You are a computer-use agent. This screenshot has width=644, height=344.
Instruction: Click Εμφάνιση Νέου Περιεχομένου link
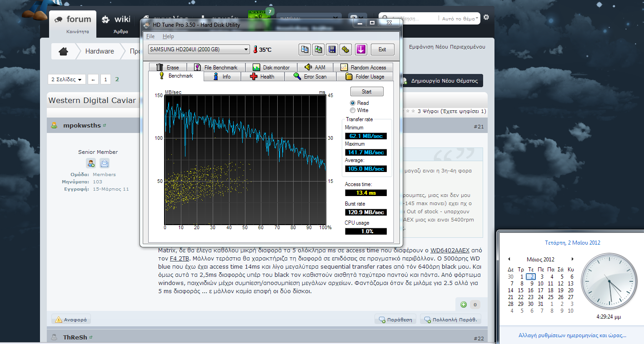(x=447, y=47)
